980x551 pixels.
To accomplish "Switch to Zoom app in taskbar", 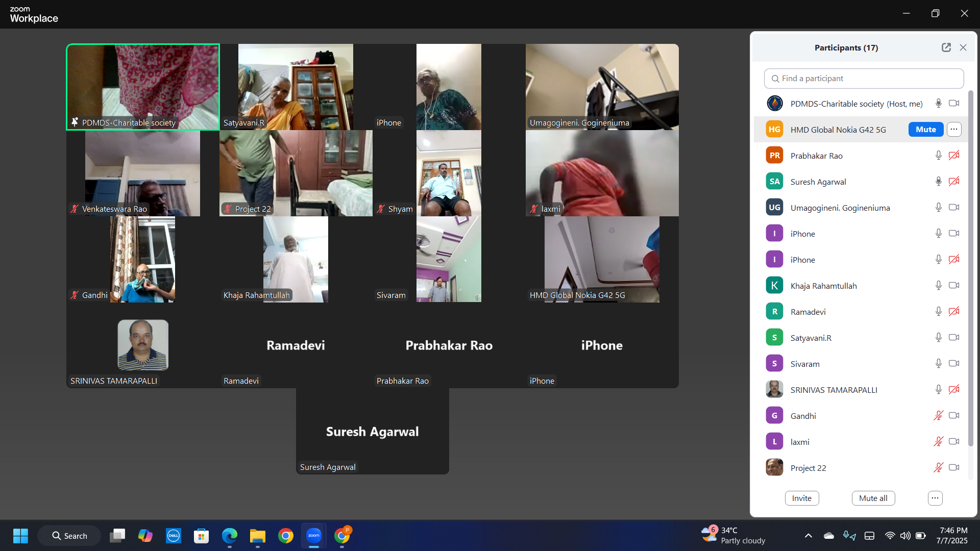I will click(314, 536).
